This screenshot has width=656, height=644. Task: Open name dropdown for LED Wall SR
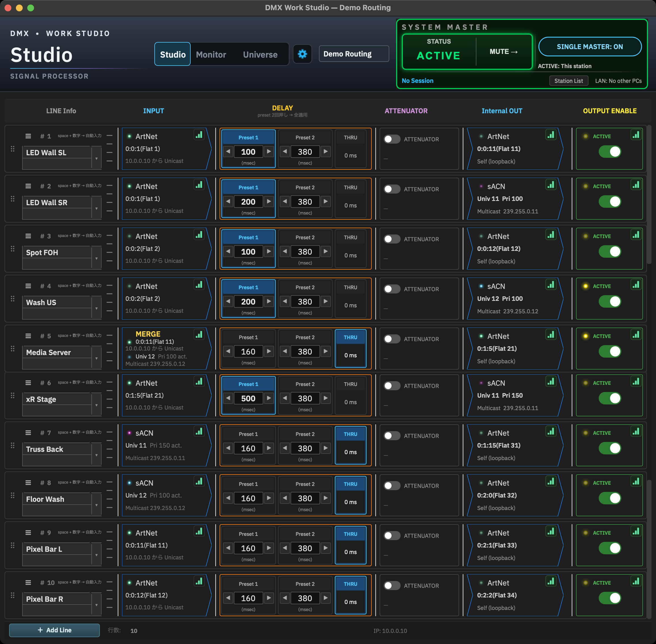(x=96, y=208)
